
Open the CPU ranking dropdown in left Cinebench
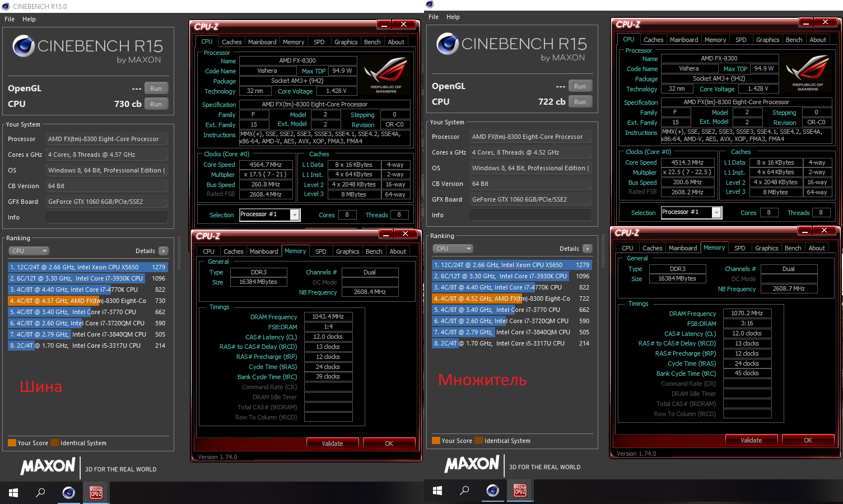pos(29,251)
